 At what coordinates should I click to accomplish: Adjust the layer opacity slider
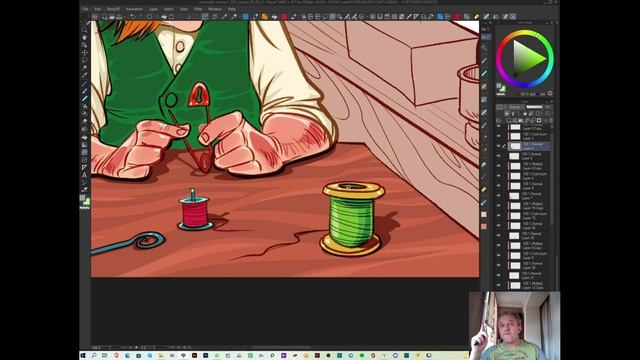pyautogui.click(x=534, y=107)
